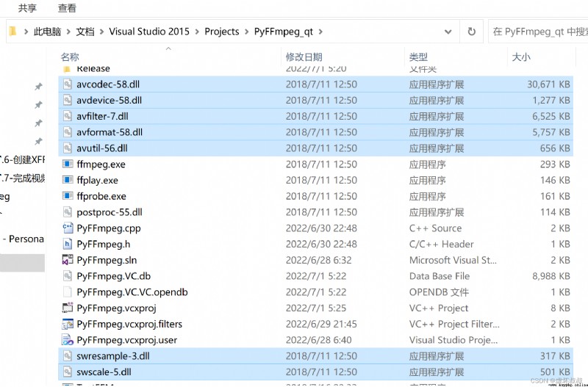Click swscale-5.dll file name
Screen dimensions: 588x387
(x=104, y=372)
